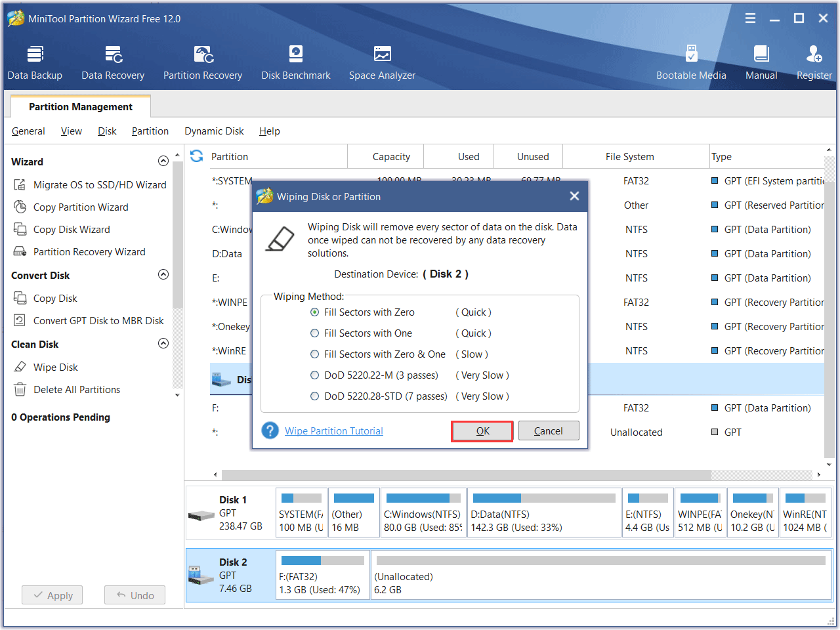Select the (Other) 16 MB partition block
Image resolution: width=840 pixels, height=630 pixels.
tap(354, 513)
